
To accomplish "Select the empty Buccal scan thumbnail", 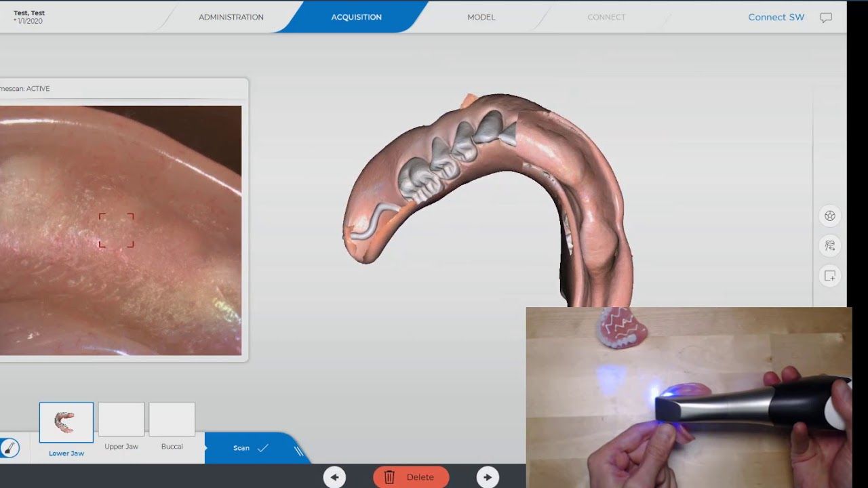I will click(172, 420).
